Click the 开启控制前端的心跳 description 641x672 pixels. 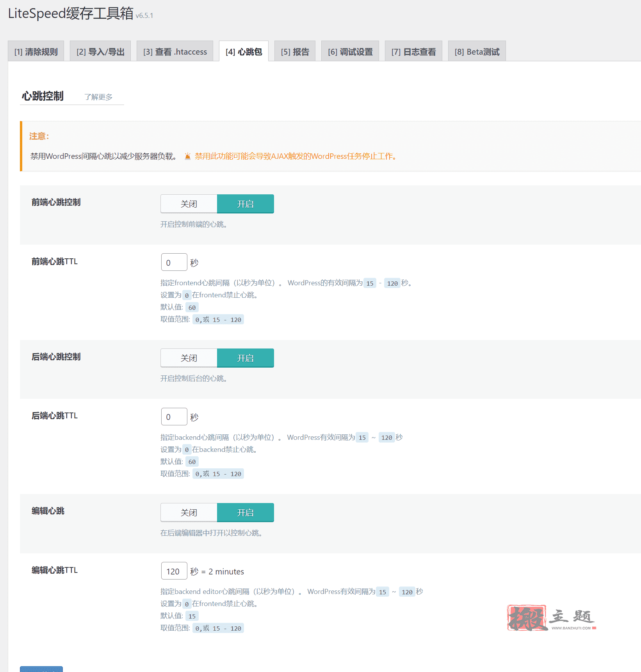(x=194, y=224)
